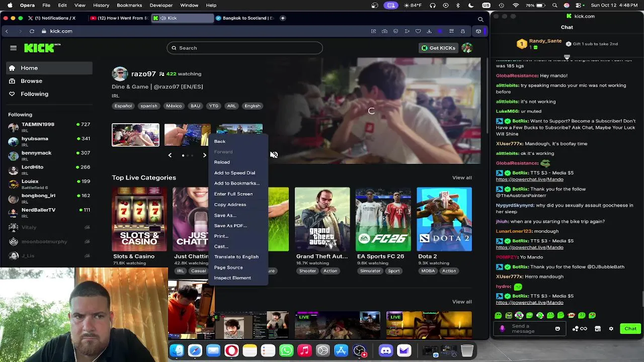Select the Page Source context menu entry
This screenshot has width=644, height=362.
tap(228, 267)
